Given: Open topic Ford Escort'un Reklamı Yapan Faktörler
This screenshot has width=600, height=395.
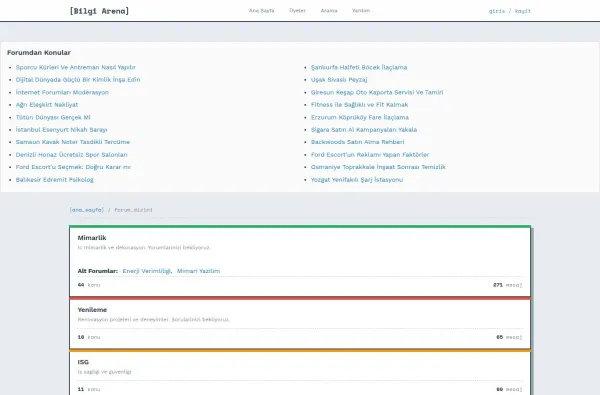Looking at the screenshot, I should tap(370, 155).
